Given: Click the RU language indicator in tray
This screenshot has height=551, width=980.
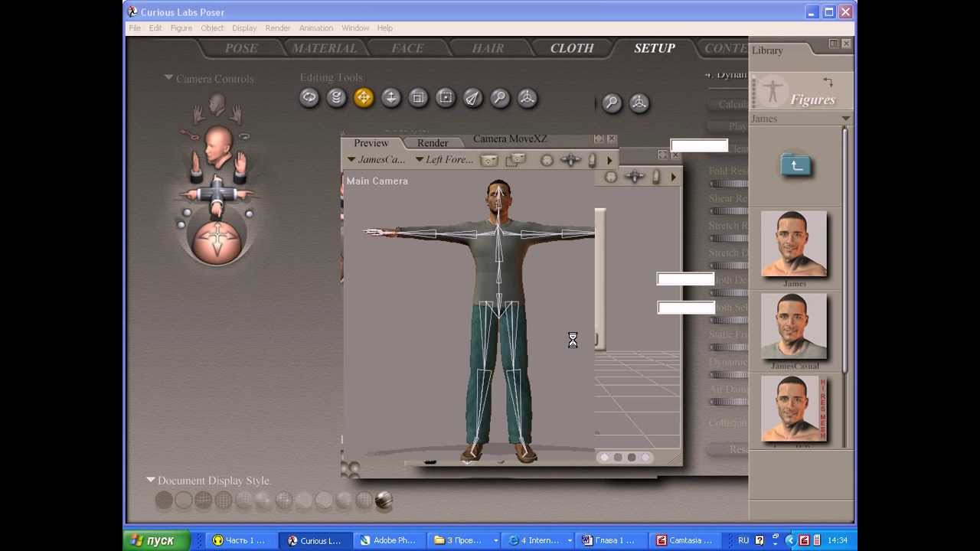Looking at the screenshot, I should [x=743, y=540].
